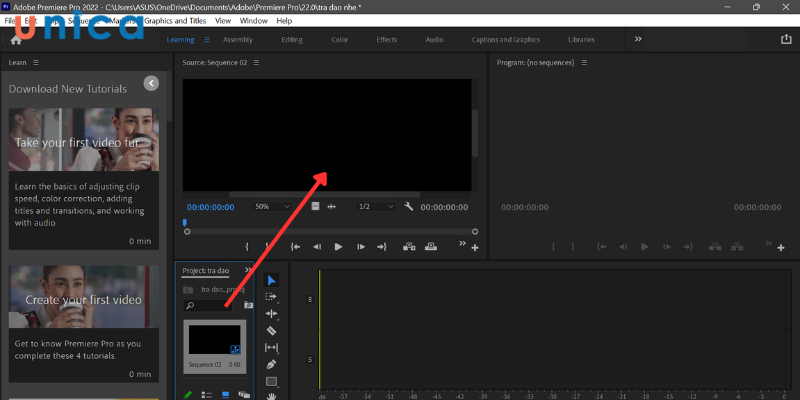Select the Slip tool
Image resolution: width=800 pixels, height=400 pixels.
tap(271, 348)
